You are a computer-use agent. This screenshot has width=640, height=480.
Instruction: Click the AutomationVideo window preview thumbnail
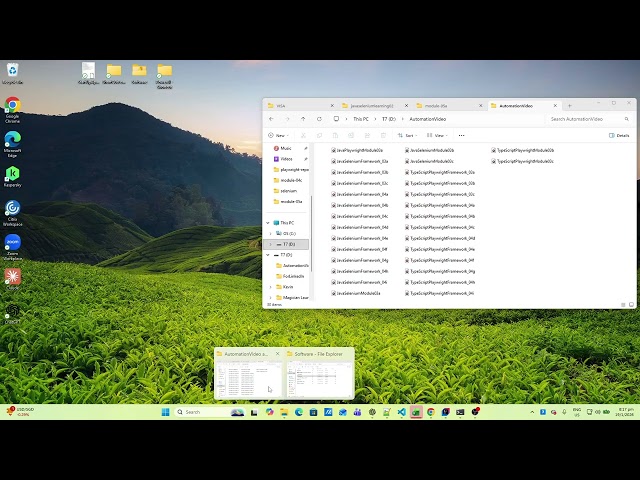[x=249, y=379]
